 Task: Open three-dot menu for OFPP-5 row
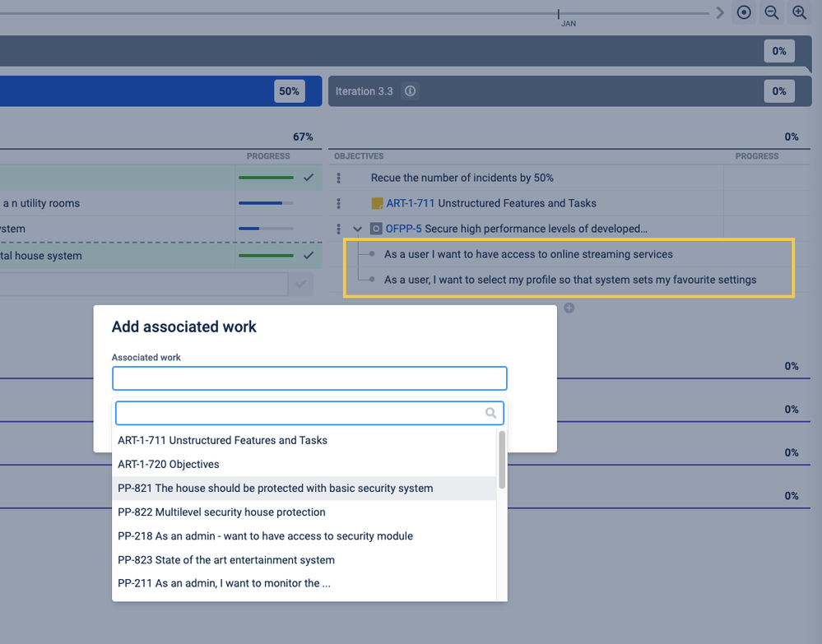(339, 229)
